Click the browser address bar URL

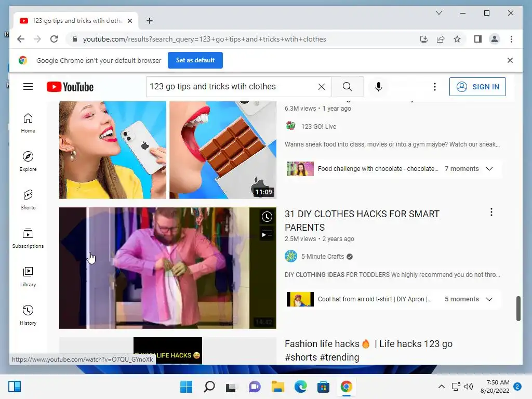tap(204, 39)
